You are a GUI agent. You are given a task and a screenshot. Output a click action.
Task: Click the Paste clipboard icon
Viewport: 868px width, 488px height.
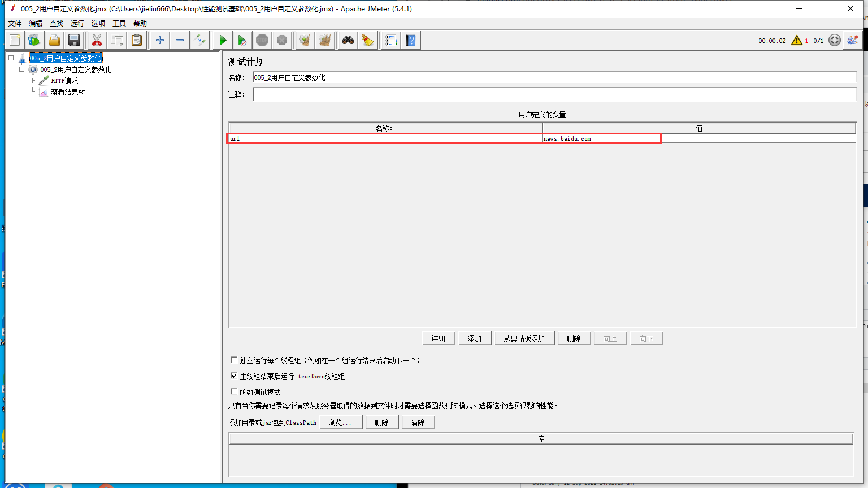[x=137, y=40]
